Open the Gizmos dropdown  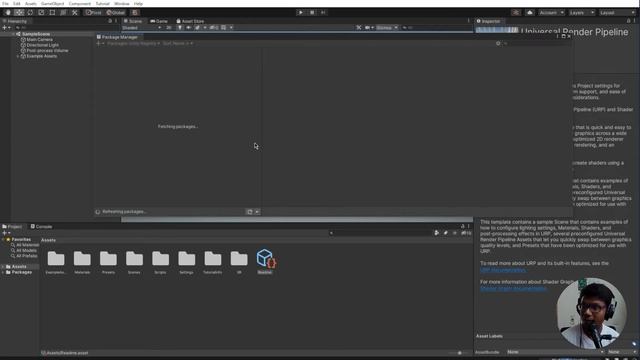[x=387, y=28]
